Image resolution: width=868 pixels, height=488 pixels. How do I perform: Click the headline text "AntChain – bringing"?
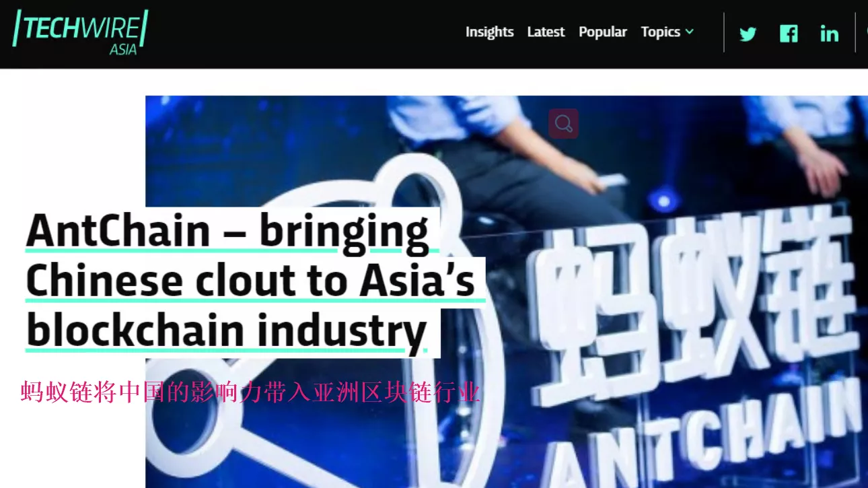227,231
